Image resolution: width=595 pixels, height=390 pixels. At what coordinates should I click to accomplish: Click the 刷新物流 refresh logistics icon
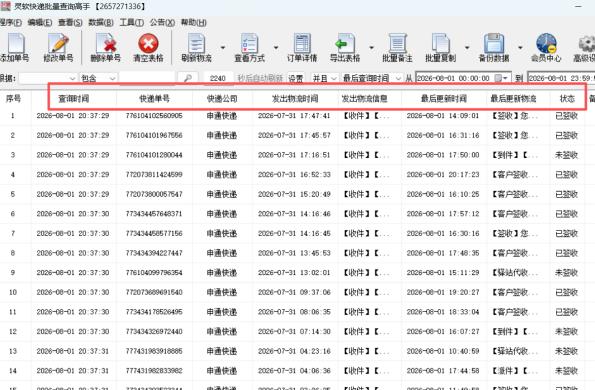(196, 43)
